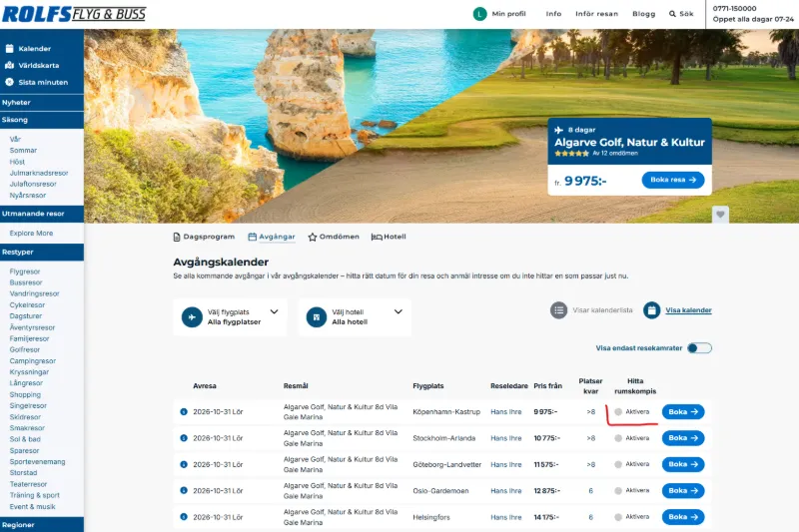The width and height of the screenshot is (799, 532).
Task: Click info icon for Stockholm-Arlanda departure
Action: [184, 438]
